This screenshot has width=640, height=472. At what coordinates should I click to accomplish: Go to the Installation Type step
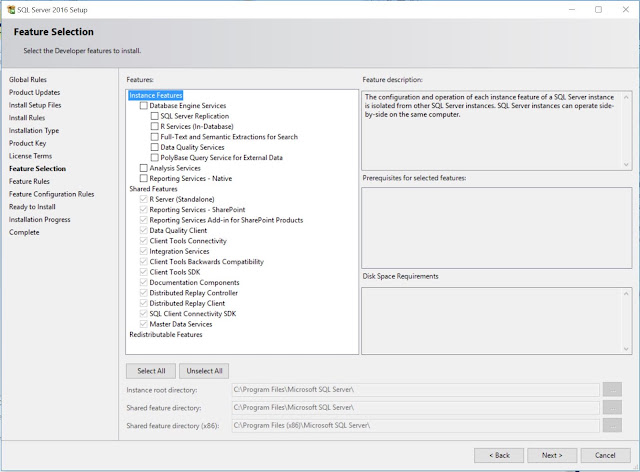pos(34,131)
